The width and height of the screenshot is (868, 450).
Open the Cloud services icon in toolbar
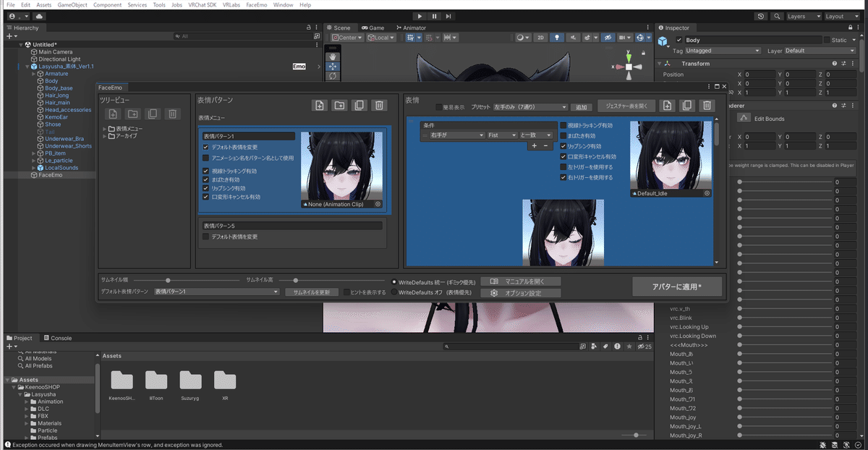pos(38,16)
